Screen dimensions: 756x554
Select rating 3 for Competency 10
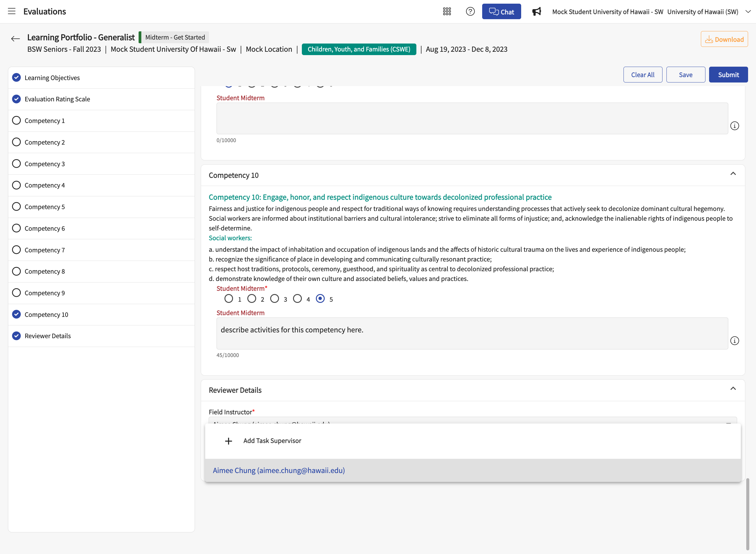point(274,299)
